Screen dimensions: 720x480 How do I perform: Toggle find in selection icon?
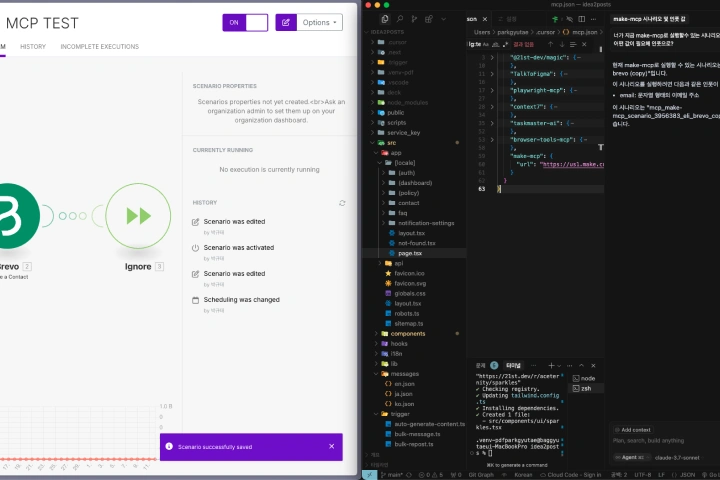[x=573, y=45]
